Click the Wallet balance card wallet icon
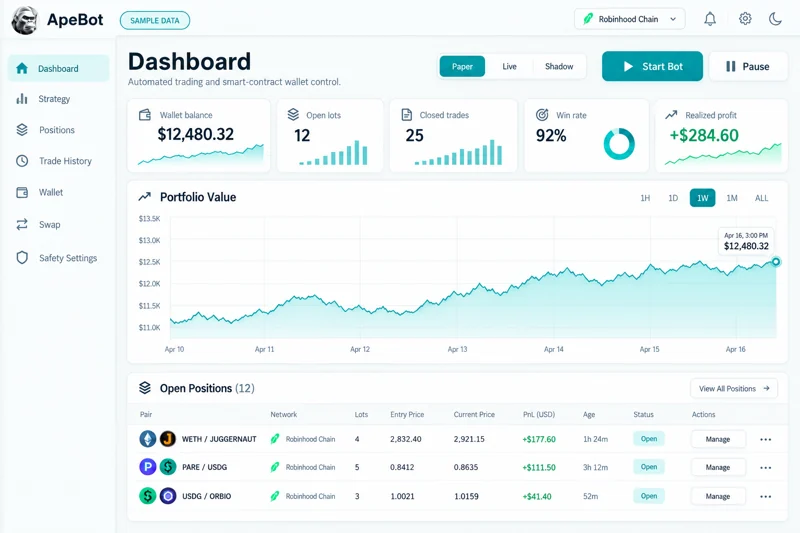Viewport: 800px width, 533px height. 145,115
